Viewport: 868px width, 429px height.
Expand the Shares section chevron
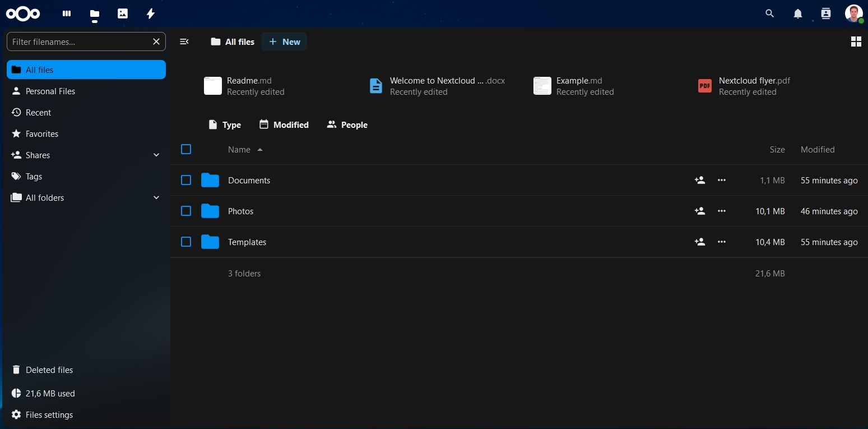coord(156,155)
